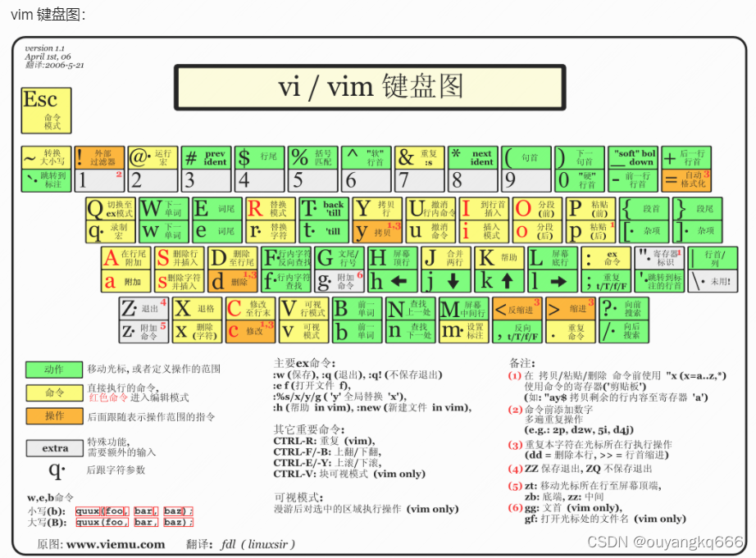Click the Esc 命令模式 key
The height and width of the screenshot is (558, 756).
(x=46, y=111)
